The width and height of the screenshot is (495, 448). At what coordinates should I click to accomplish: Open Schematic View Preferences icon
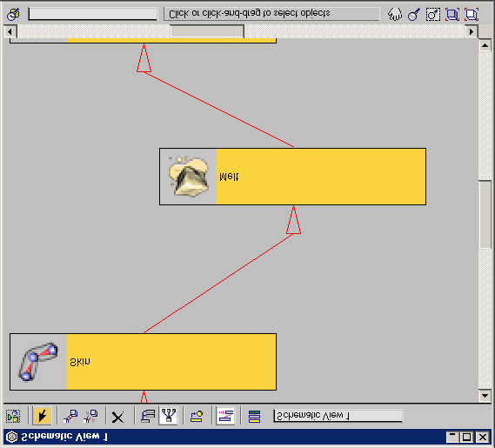(254, 417)
